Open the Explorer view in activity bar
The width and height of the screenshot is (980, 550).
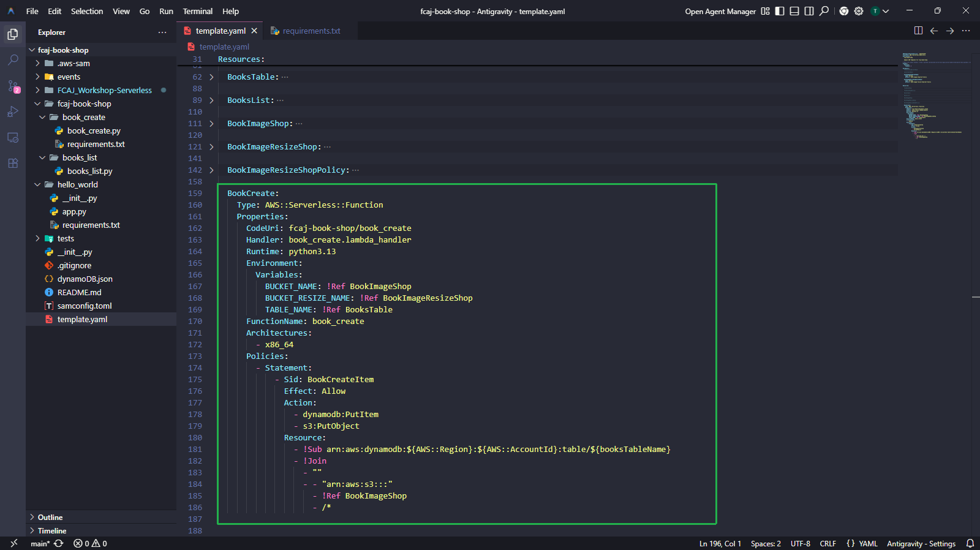(13, 34)
